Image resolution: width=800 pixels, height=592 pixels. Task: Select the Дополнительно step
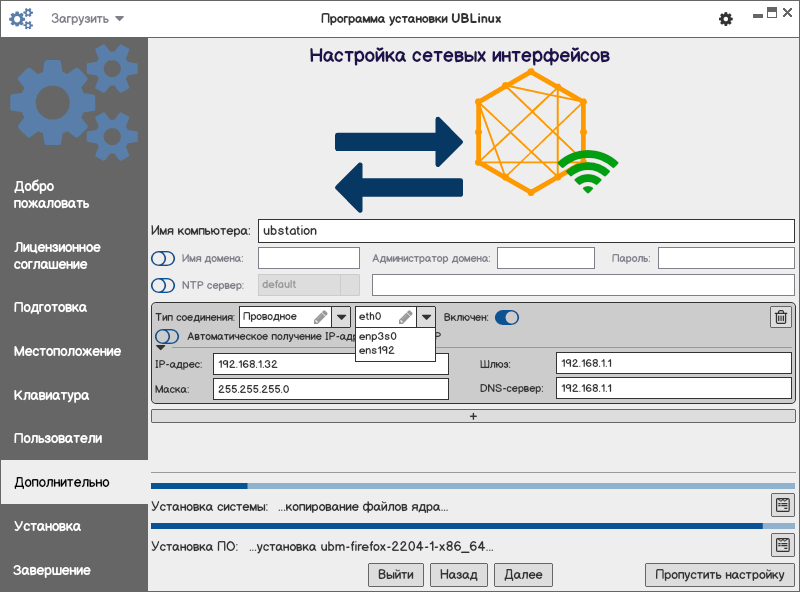point(74,482)
